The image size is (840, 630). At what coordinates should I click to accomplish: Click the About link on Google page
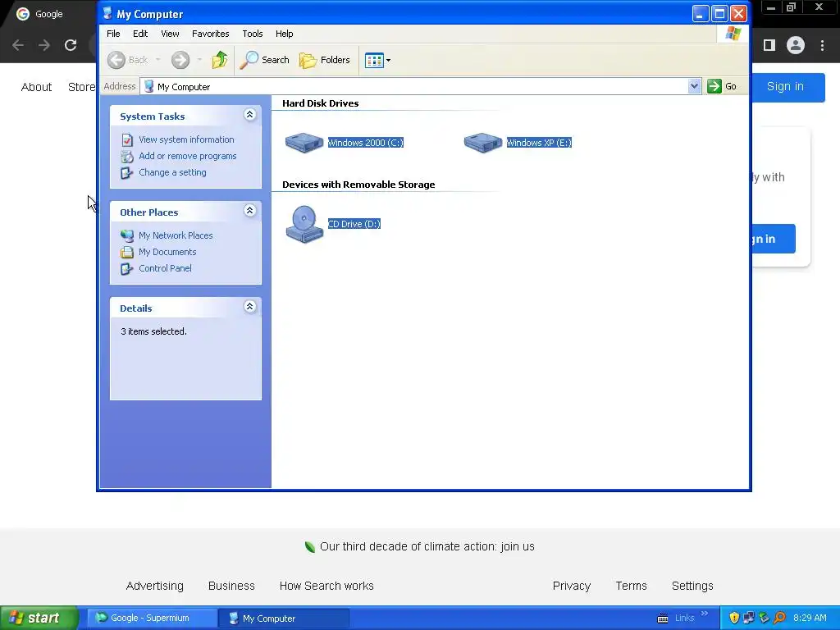coord(36,87)
